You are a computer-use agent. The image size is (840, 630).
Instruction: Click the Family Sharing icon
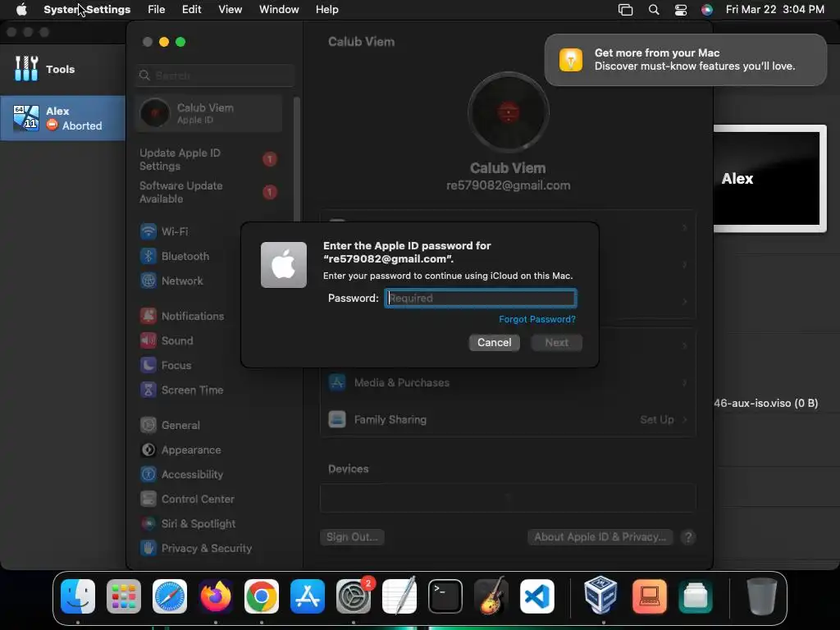tap(337, 419)
